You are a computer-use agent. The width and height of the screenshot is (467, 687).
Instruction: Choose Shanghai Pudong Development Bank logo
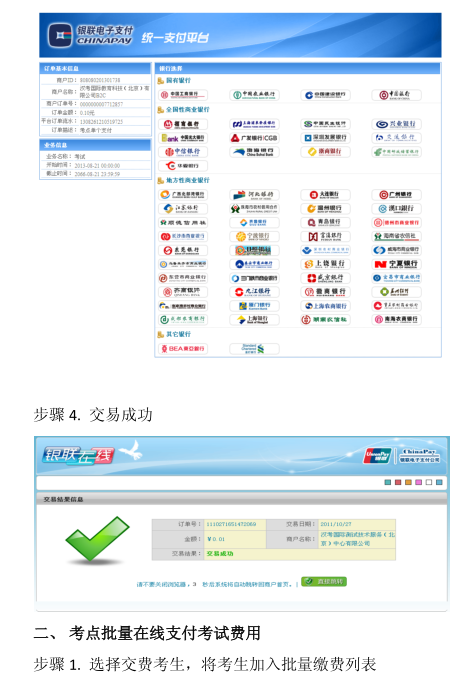tap(254, 124)
